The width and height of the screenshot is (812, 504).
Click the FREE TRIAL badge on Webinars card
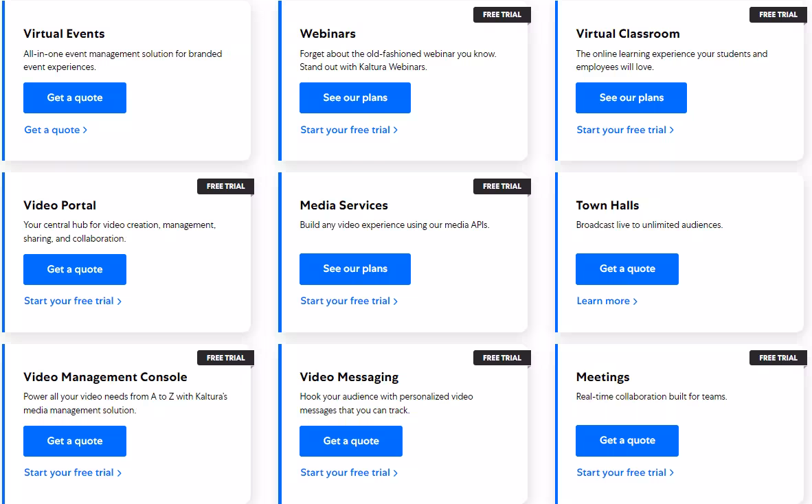tap(501, 14)
